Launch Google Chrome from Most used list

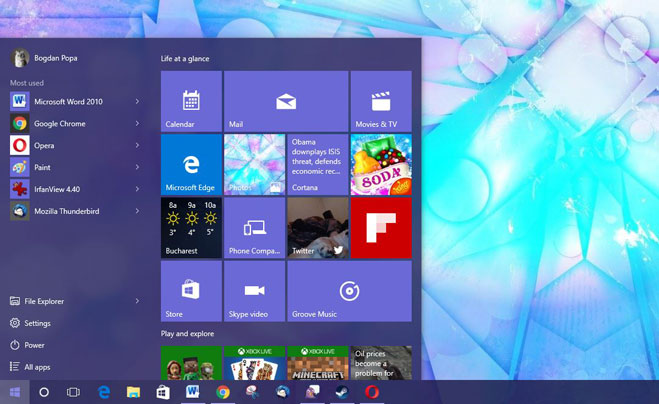tap(76, 124)
